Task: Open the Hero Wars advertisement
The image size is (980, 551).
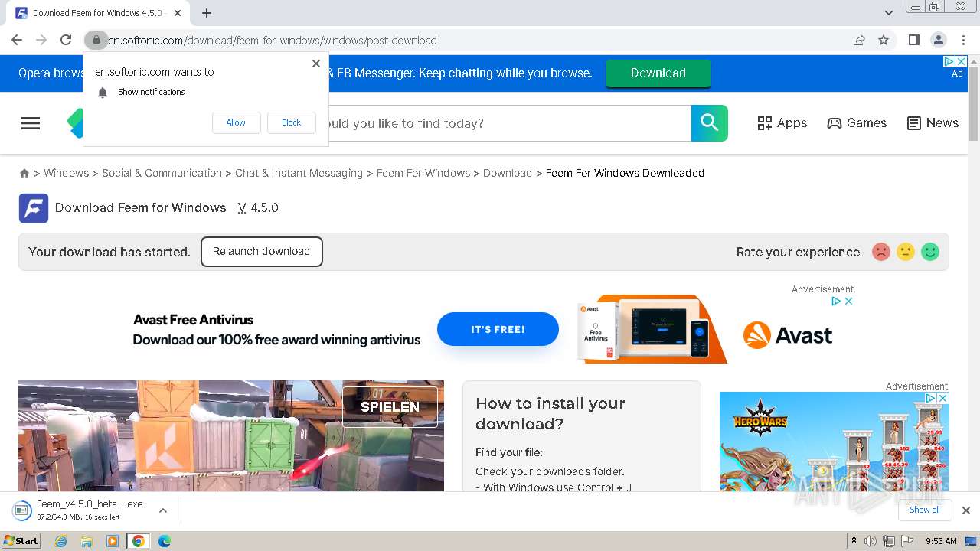Action: click(835, 442)
